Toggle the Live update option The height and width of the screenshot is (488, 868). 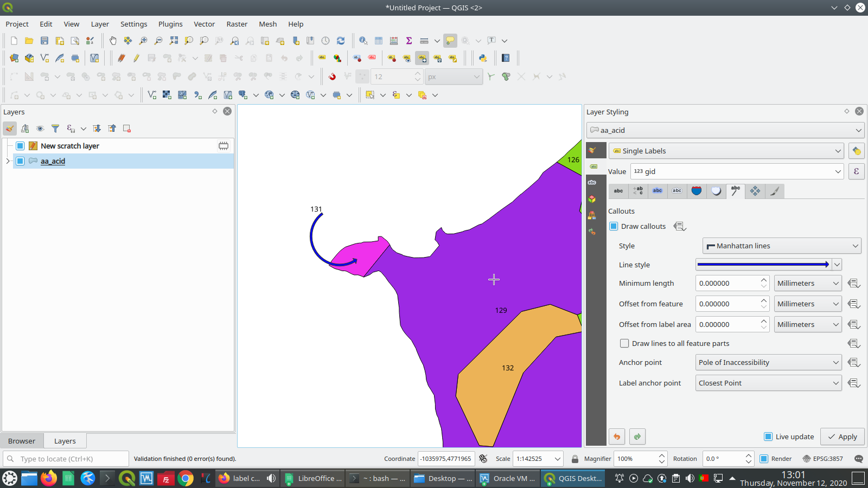coord(768,436)
